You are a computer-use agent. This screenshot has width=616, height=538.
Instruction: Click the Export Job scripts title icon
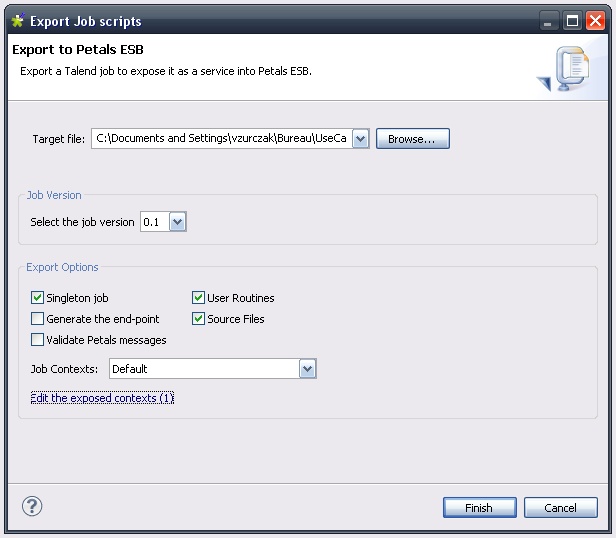tap(16, 20)
